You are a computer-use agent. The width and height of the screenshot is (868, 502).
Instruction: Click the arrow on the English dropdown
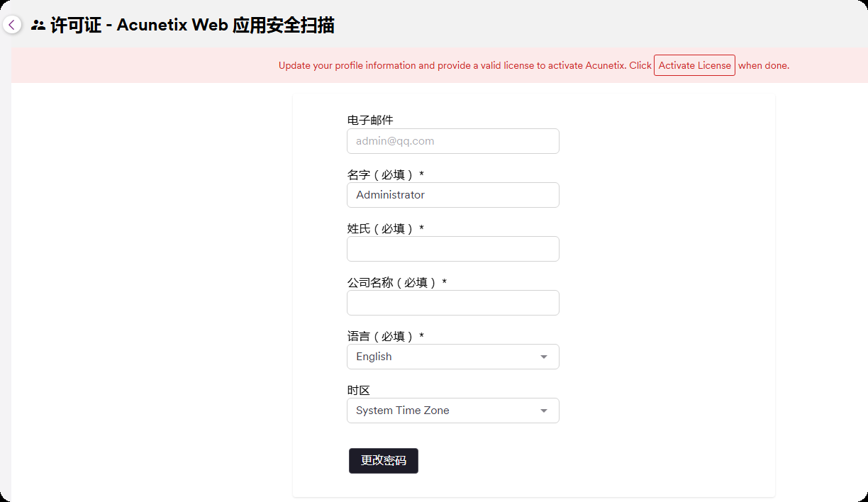pyautogui.click(x=544, y=357)
